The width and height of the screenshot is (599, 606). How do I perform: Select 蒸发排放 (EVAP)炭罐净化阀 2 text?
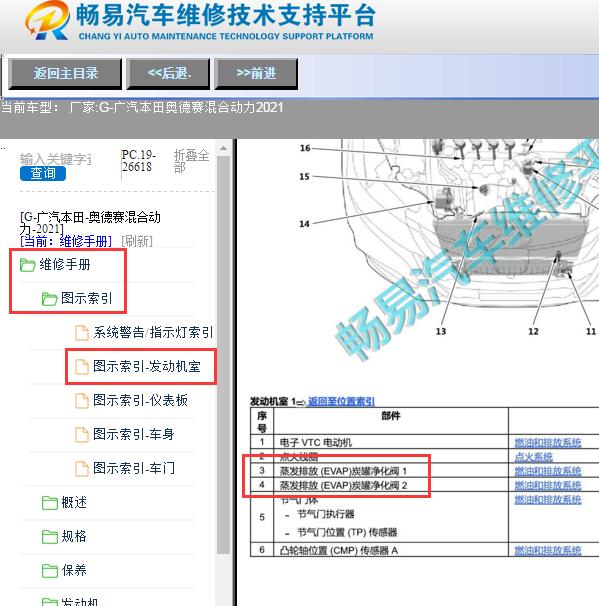(x=343, y=485)
